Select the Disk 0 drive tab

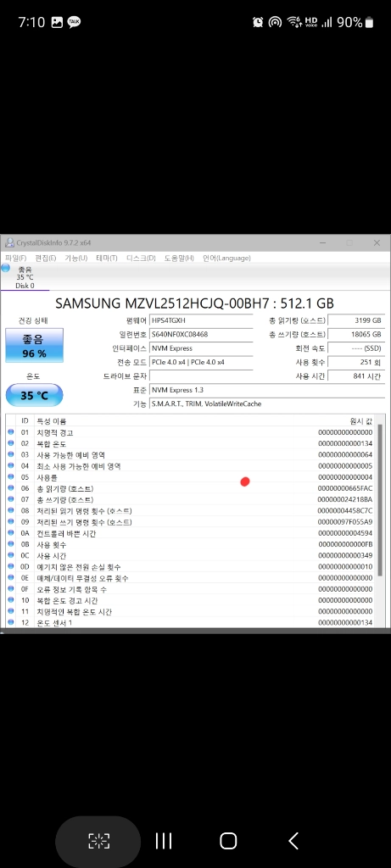tap(25, 277)
